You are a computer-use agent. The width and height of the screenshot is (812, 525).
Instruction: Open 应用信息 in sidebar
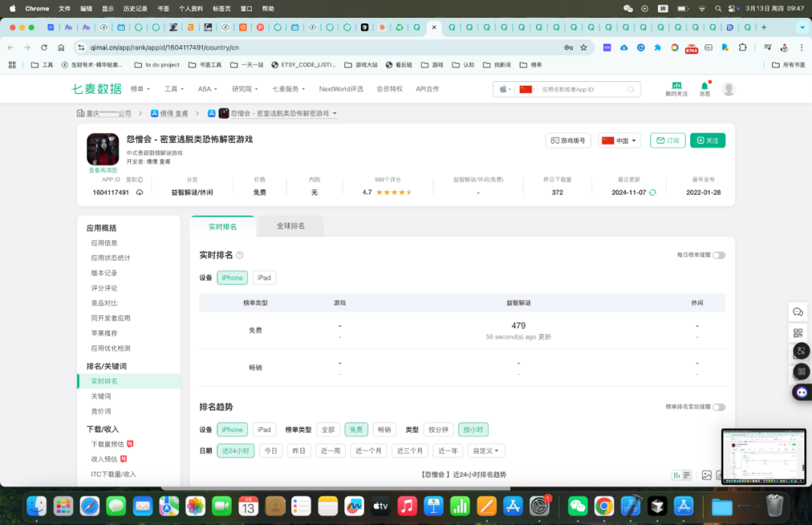click(x=104, y=242)
